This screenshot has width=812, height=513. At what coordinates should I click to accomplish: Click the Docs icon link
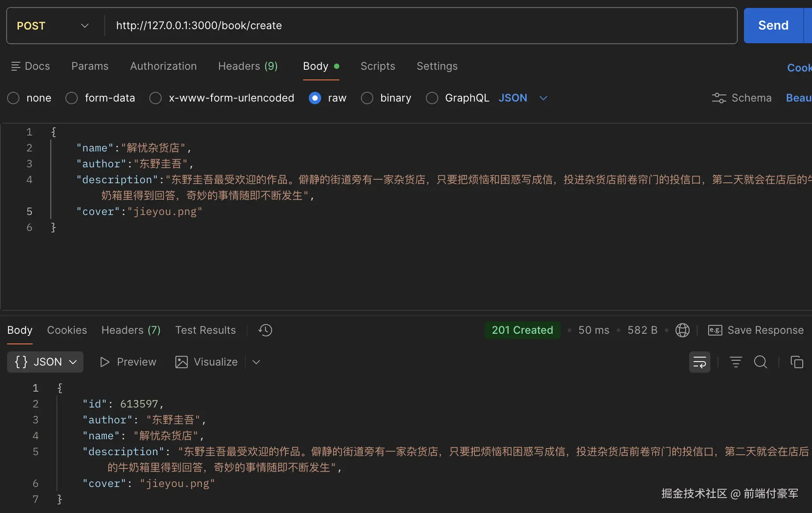click(30, 66)
